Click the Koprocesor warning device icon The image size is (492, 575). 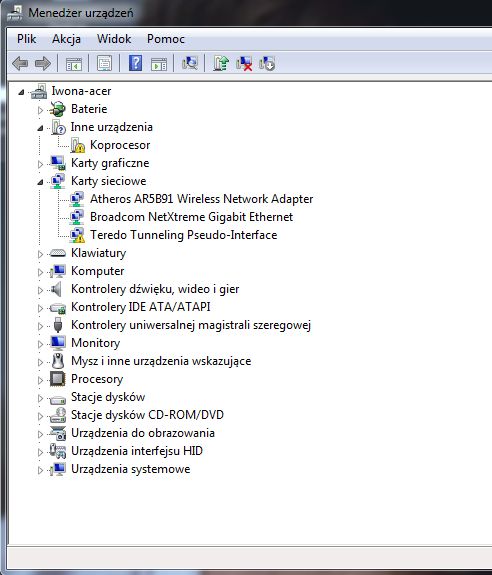[77, 145]
